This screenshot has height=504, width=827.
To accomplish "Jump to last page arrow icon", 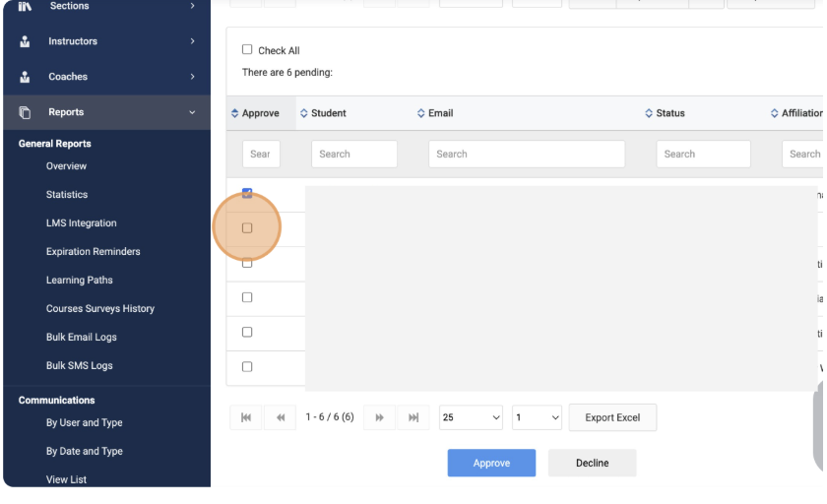I will point(413,417).
